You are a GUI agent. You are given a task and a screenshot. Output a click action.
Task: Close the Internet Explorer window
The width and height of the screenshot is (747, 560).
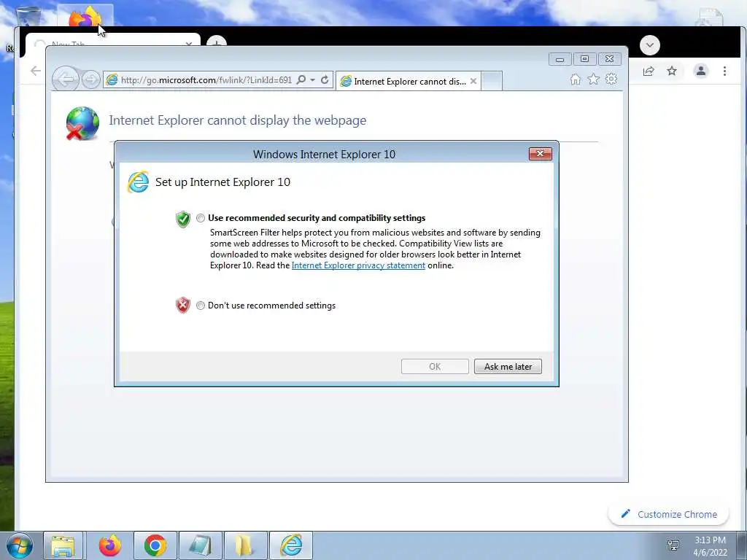click(x=609, y=59)
